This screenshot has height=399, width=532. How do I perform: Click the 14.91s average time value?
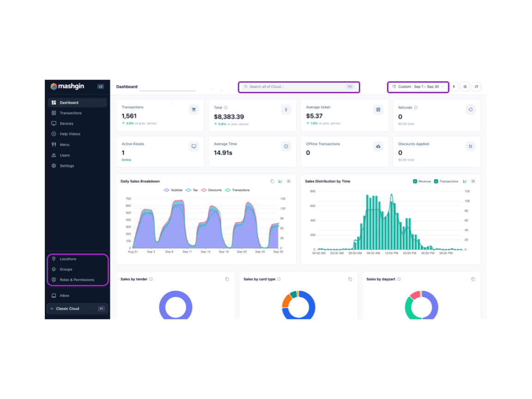(223, 153)
